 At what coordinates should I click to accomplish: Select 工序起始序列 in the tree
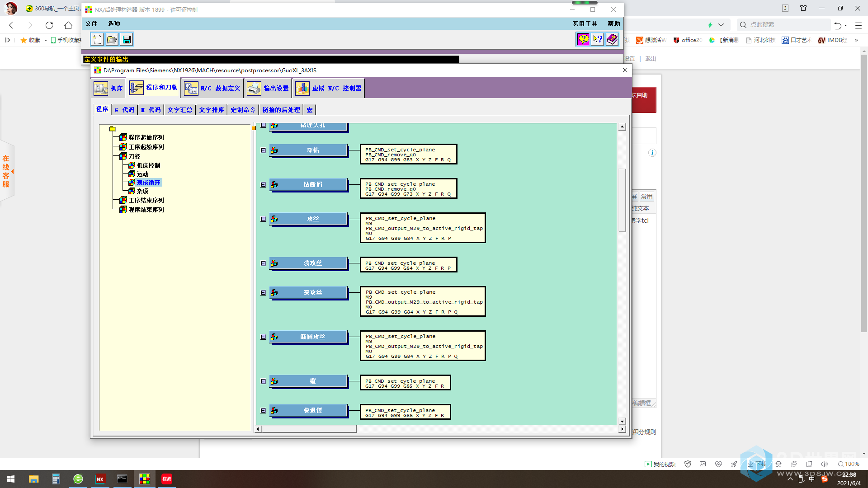point(146,147)
